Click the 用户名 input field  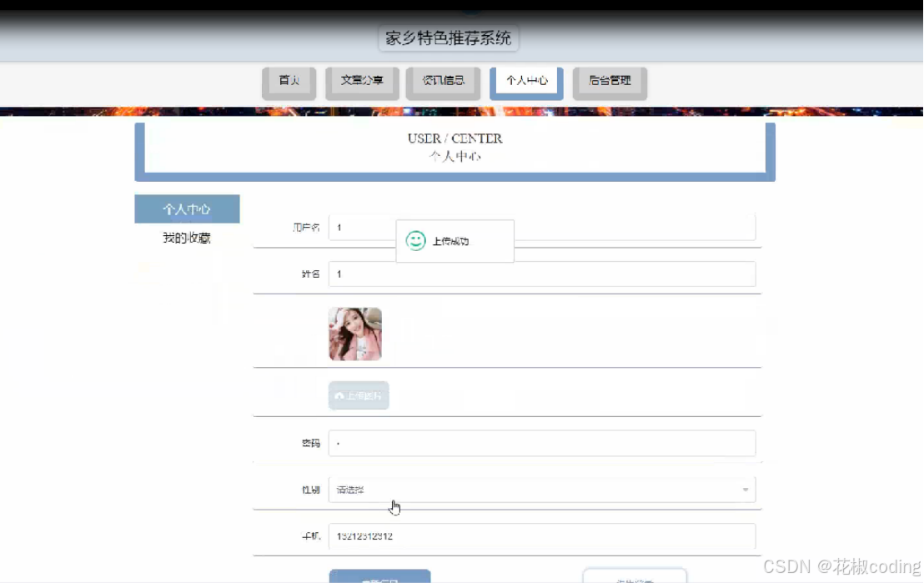coord(541,228)
